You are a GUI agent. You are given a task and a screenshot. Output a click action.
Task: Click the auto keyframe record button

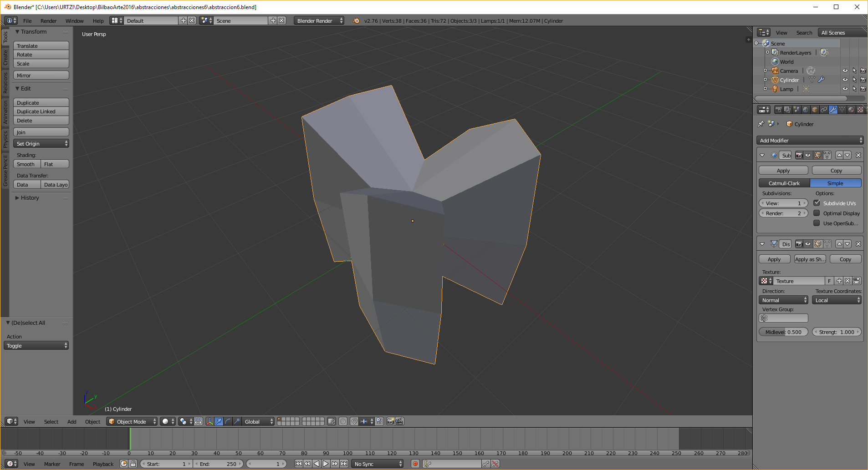click(x=415, y=464)
